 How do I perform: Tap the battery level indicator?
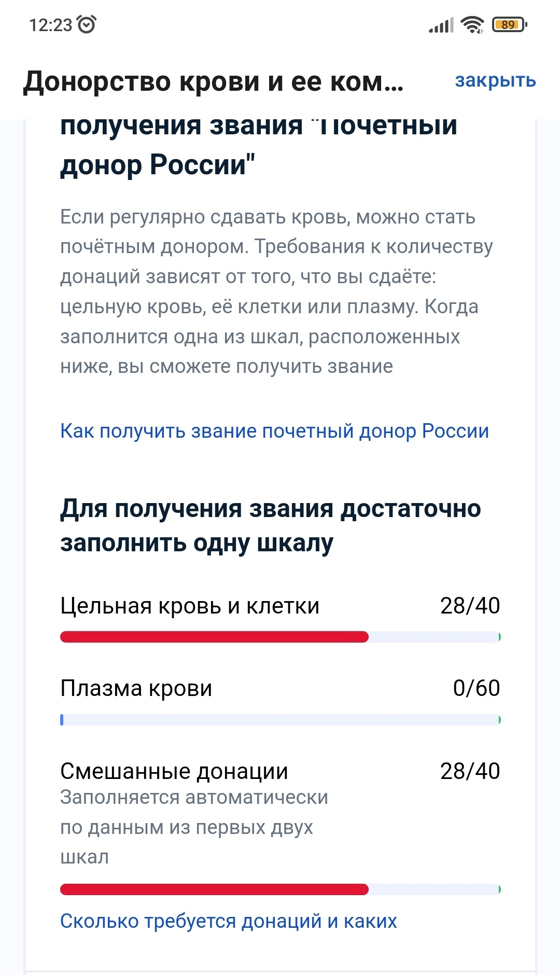pyautogui.click(x=509, y=24)
